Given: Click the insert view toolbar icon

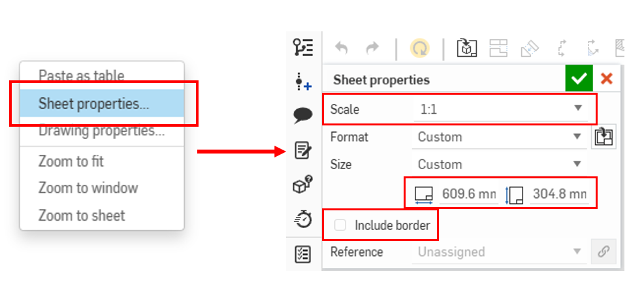Looking at the screenshot, I should click(x=466, y=48).
